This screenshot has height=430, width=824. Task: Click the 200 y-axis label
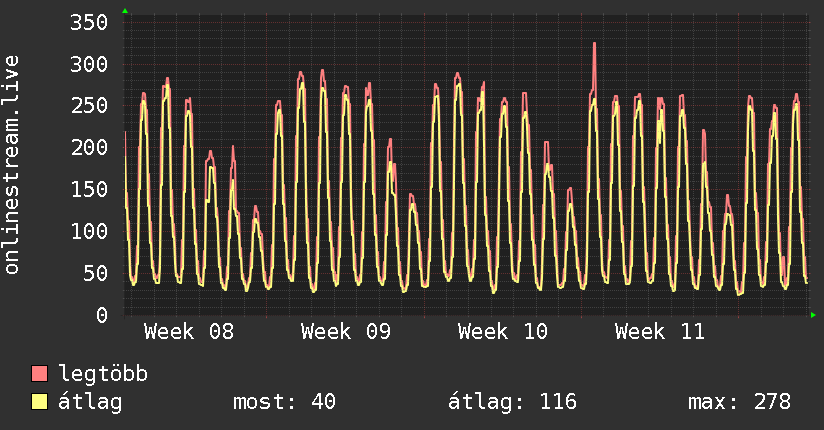coord(89,148)
